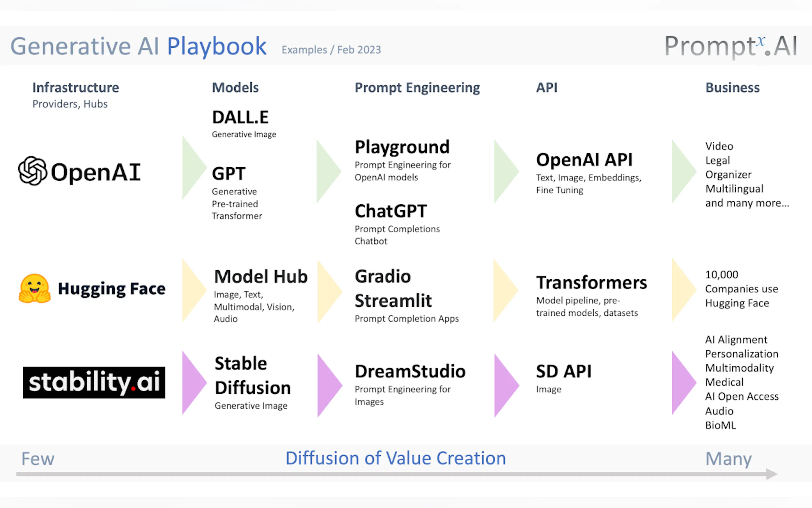The width and height of the screenshot is (812, 508).
Task: Click the stability.ai black logo
Action: pyautogui.click(x=94, y=382)
